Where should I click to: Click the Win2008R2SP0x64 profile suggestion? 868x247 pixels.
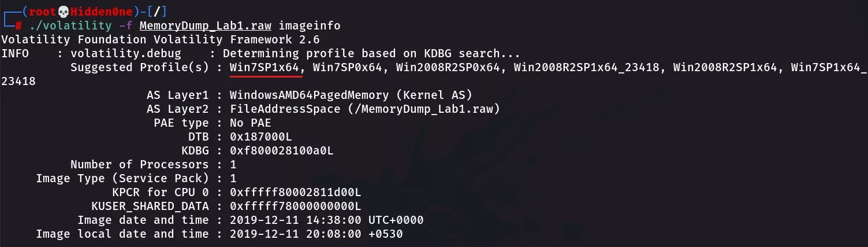(448, 68)
